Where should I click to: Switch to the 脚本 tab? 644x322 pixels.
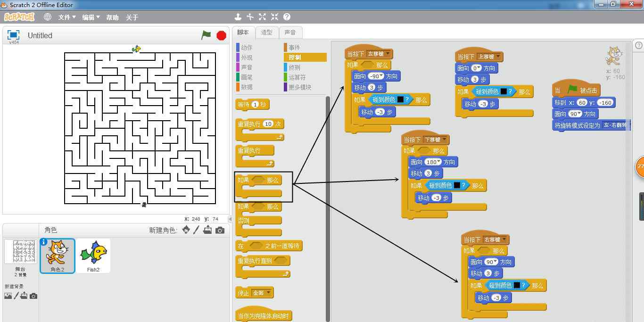coord(243,32)
